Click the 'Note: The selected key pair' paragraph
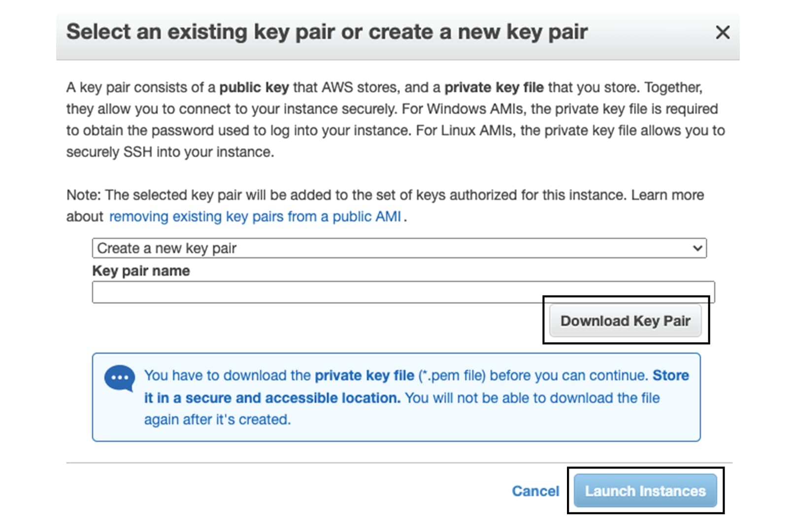This screenshot has height=532, width=796. tap(385, 206)
